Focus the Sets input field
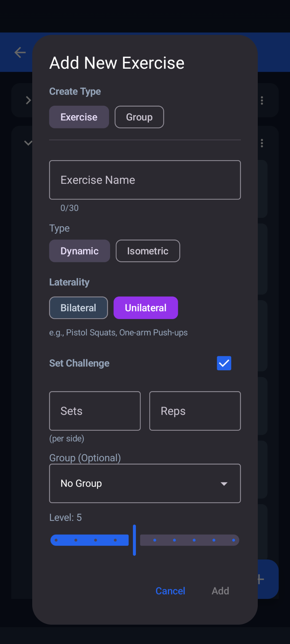Screen dimensions: 290x644 95,411
